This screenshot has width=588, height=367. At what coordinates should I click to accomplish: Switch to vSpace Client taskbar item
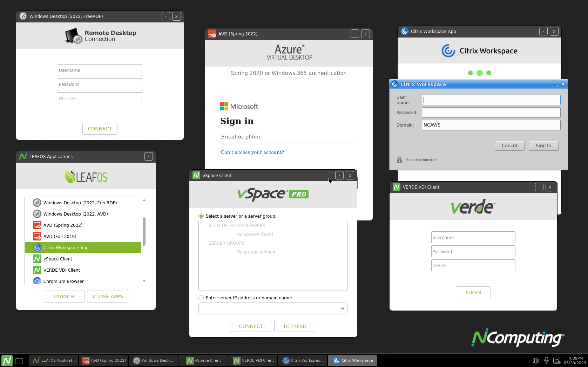[x=203, y=360]
